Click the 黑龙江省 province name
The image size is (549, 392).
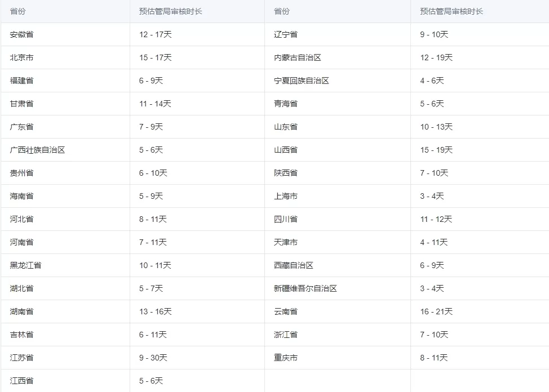pos(26,265)
